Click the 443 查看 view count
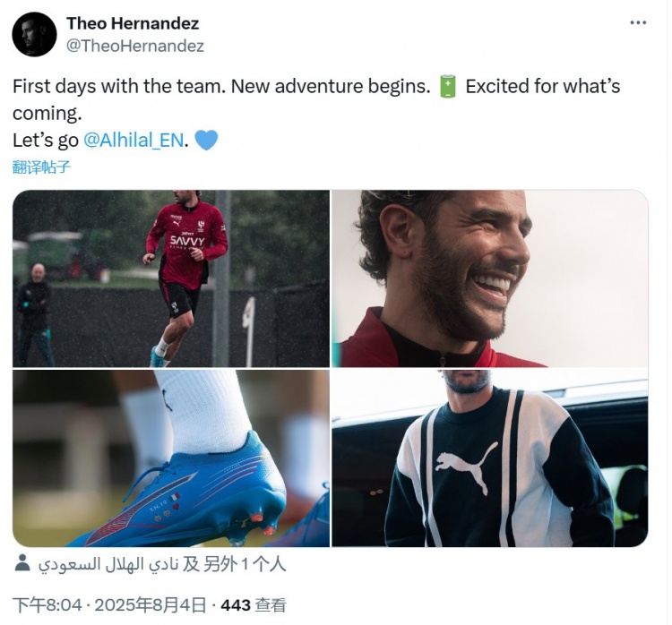 coord(254,605)
